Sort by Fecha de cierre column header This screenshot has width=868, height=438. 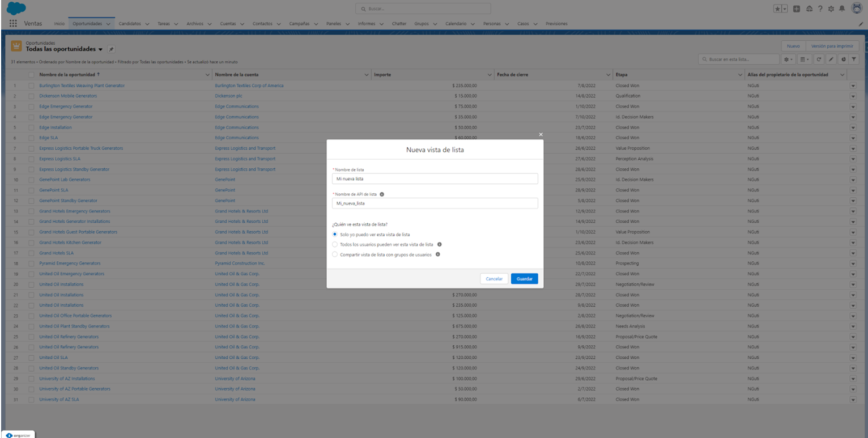click(512, 75)
